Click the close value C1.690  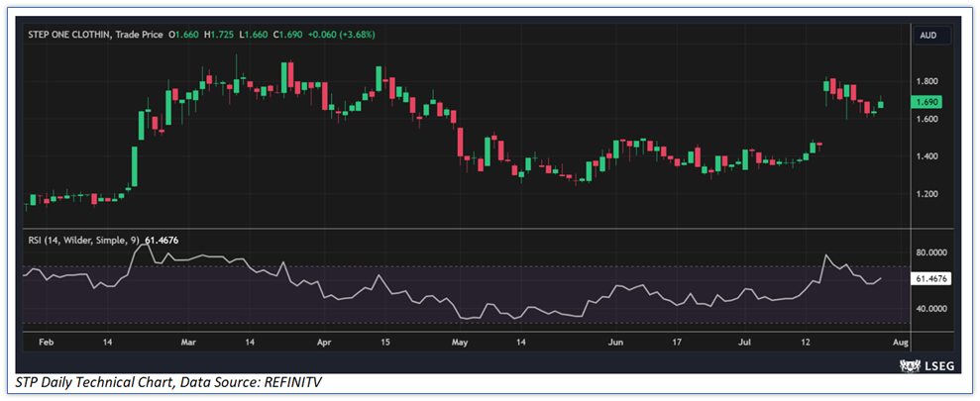click(x=287, y=35)
